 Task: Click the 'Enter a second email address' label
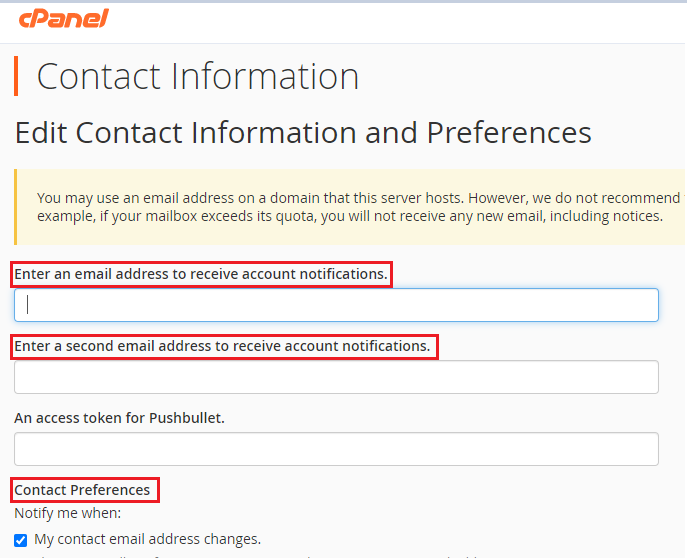tap(222, 346)
